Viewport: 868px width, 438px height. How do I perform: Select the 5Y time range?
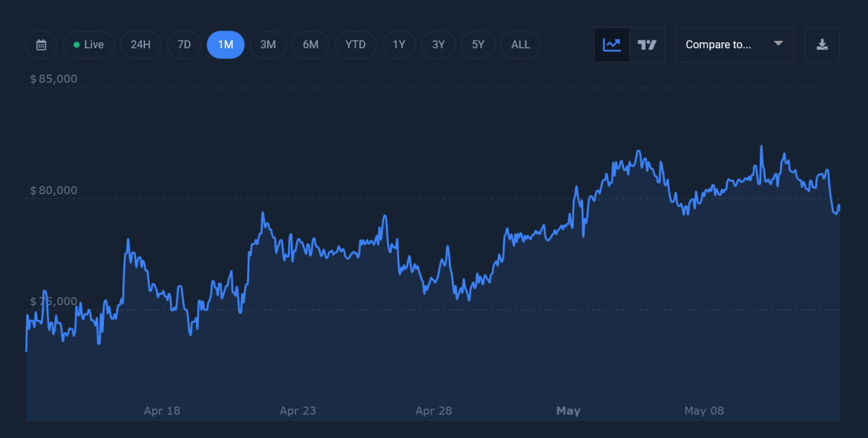[x=479, y=45]
